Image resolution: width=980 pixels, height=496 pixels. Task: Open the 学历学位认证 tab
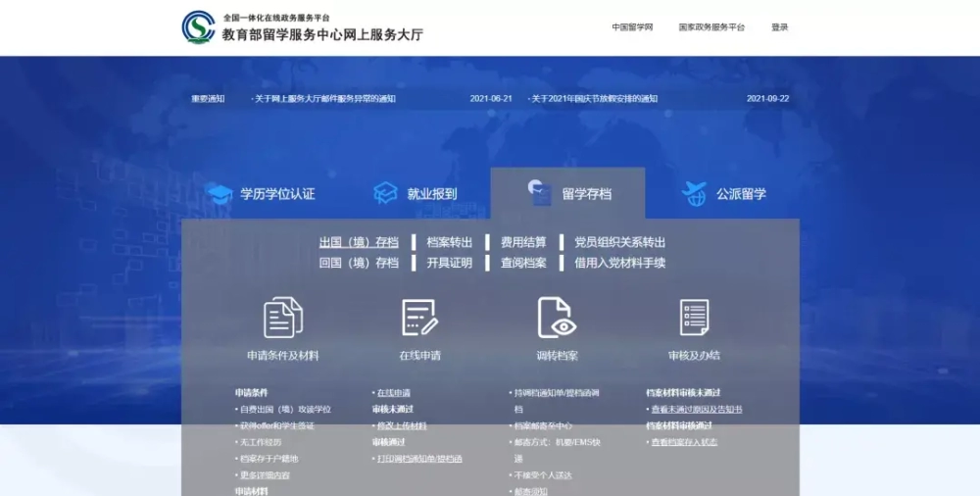(x=277, y=194)
